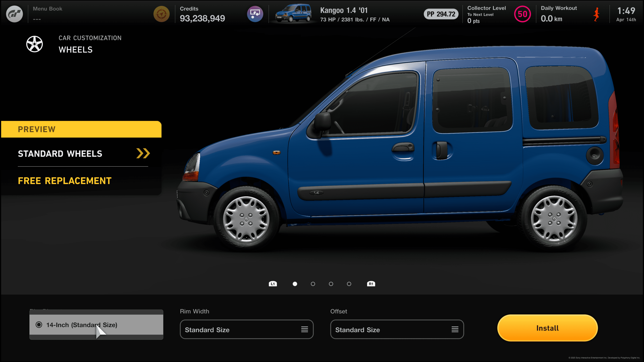This screenshot has height=362, width=644.
Task: Click the Daily Workout runner icon
Action: (x=597, y=14)
